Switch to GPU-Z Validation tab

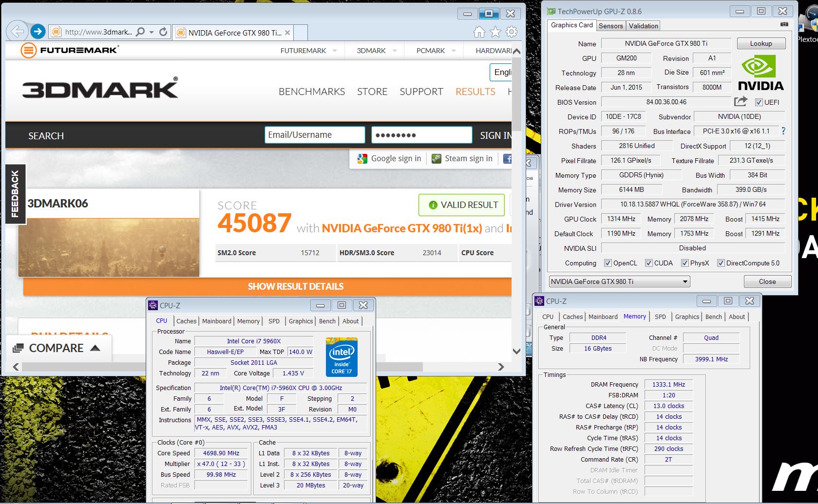click(x=643, y=26)
